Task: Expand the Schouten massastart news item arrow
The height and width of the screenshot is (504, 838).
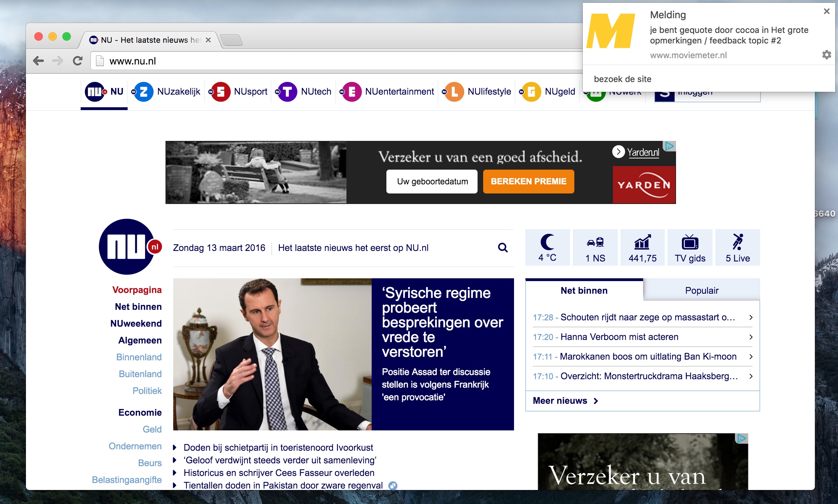Action: (751, 318)
